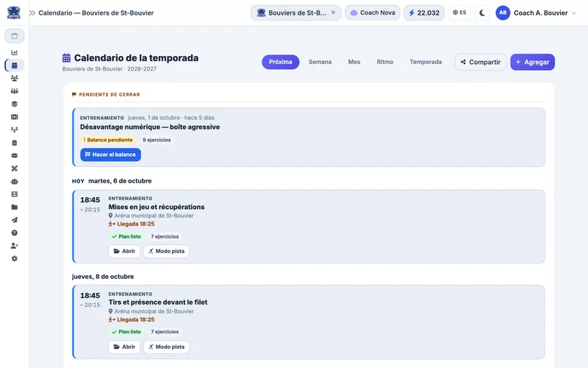
Task: Expand the Coach A. Bouvier account menu chevron
Action: (574, 13)
